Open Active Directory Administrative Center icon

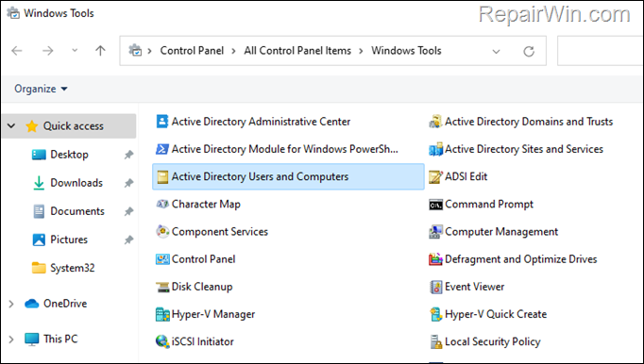[162, 122]
